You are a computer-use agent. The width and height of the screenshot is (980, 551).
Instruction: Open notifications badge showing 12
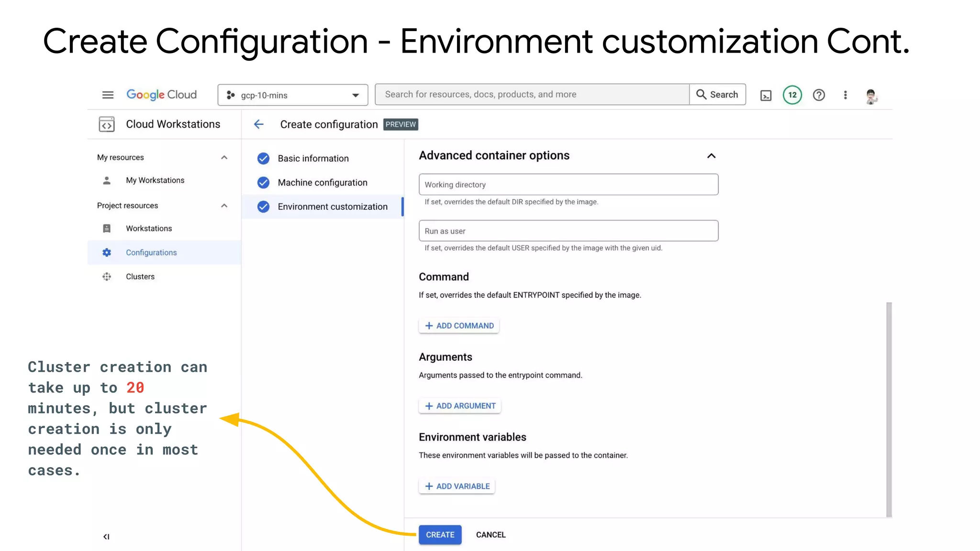[792, 95]
